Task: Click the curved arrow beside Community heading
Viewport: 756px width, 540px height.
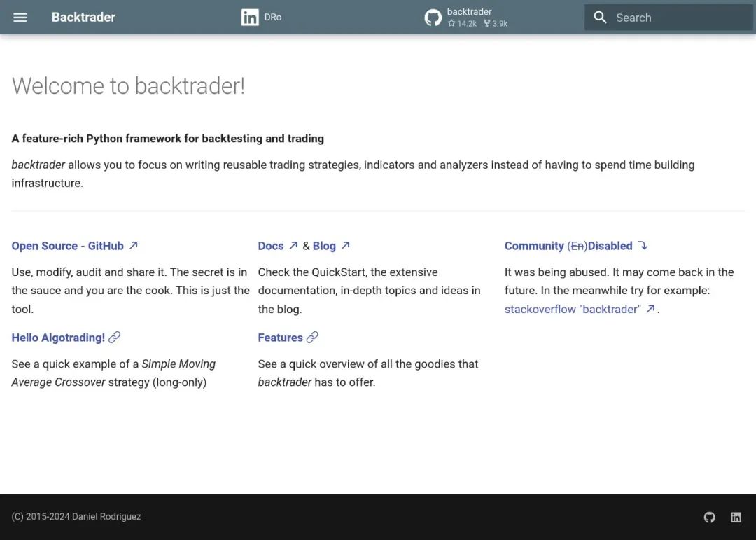Action: click(643, 245)
